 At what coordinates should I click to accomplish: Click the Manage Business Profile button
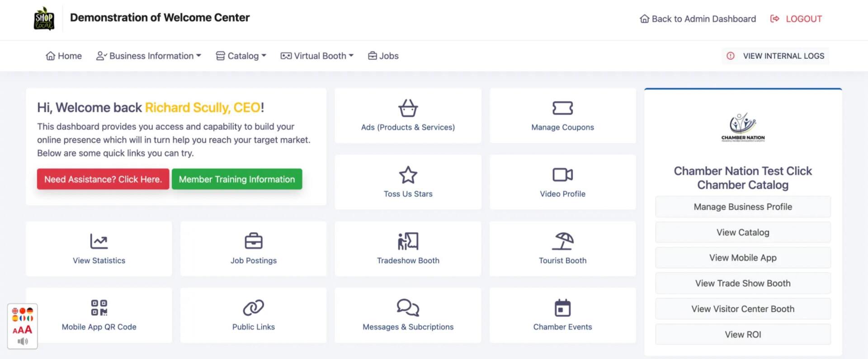click(743, 207)
